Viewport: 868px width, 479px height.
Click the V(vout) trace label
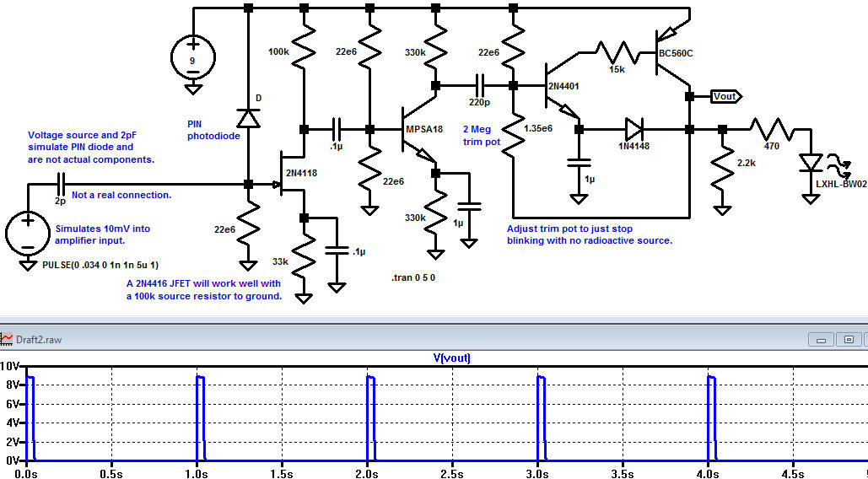[x=451, y=358]
